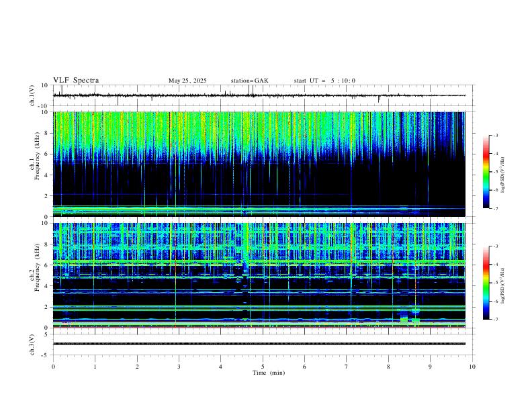Viewport: 532px width, 411px height.
Task: Click time axis tick label 8
Action: point(388,367)
